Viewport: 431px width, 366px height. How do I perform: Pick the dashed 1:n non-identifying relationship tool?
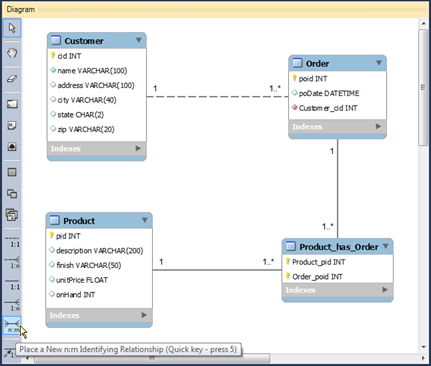click(12, 262)
